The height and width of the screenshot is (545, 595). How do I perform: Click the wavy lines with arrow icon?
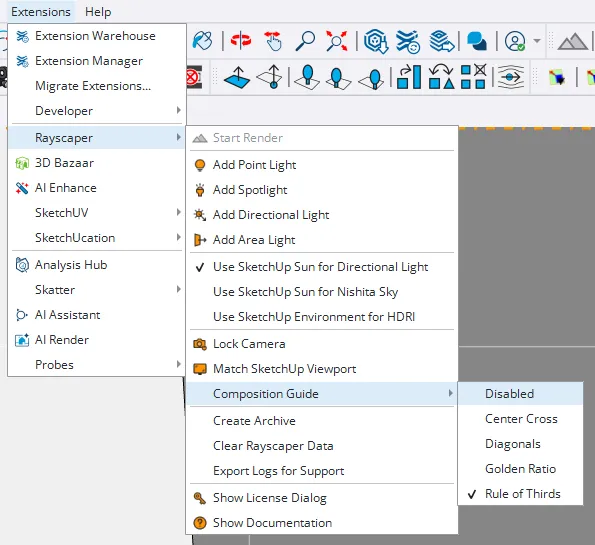click(x=511, y=77)
